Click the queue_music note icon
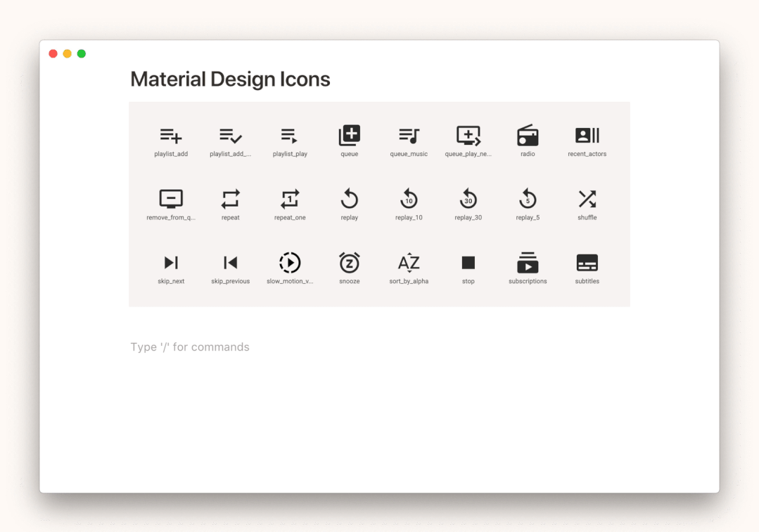Image resolution: width=759 pixels, height=532 pixels. coord(409,136)
